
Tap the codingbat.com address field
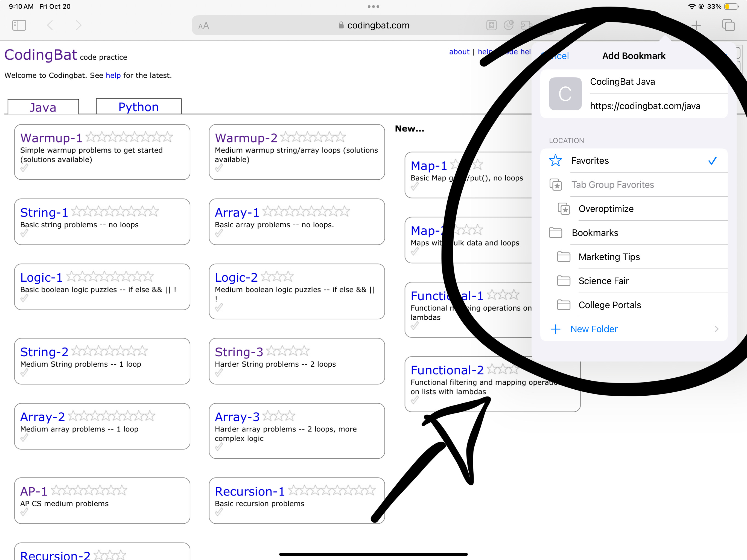click(374, 25)
